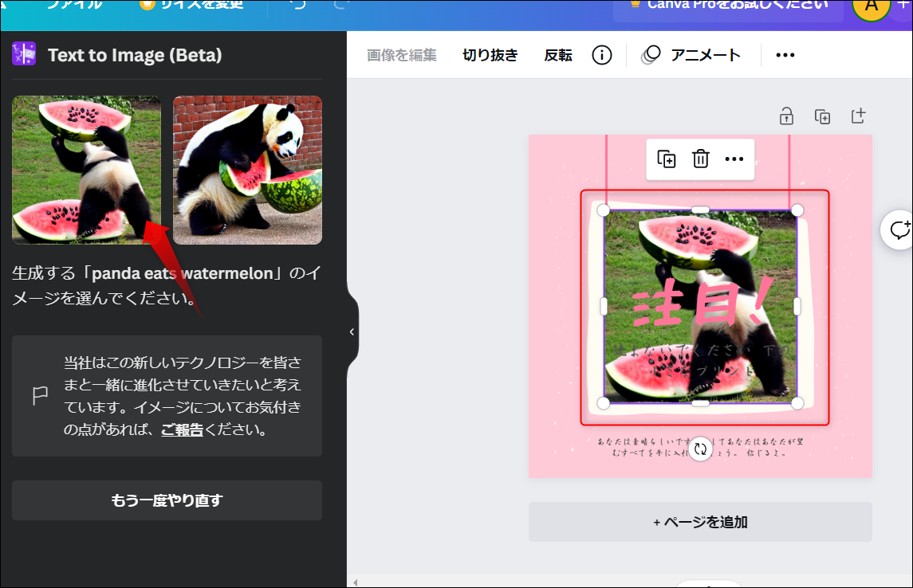Select the 反転 flip option
This screenshot has width=913, height=588.
tap(558, 55)
